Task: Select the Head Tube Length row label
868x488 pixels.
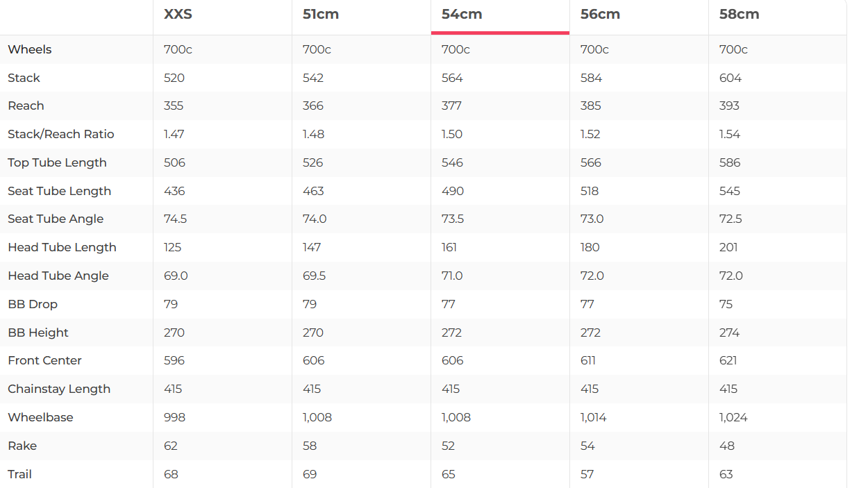Action: coord(62,247)
